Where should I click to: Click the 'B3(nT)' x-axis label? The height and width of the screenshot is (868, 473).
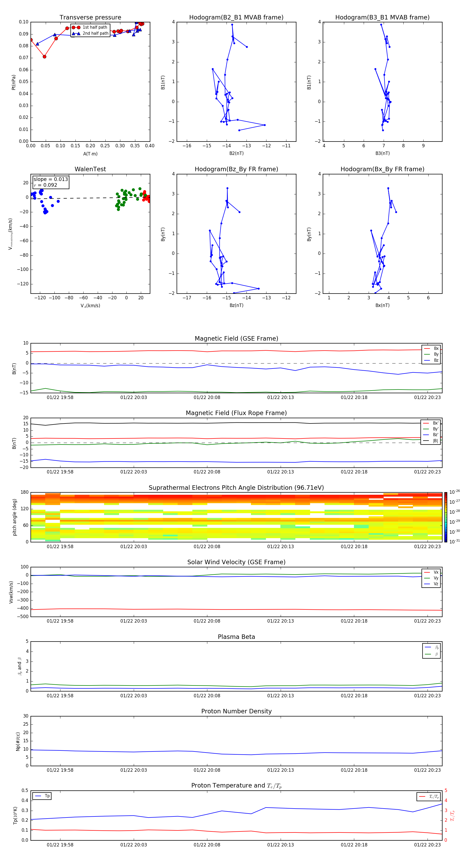tap(382, 153)
